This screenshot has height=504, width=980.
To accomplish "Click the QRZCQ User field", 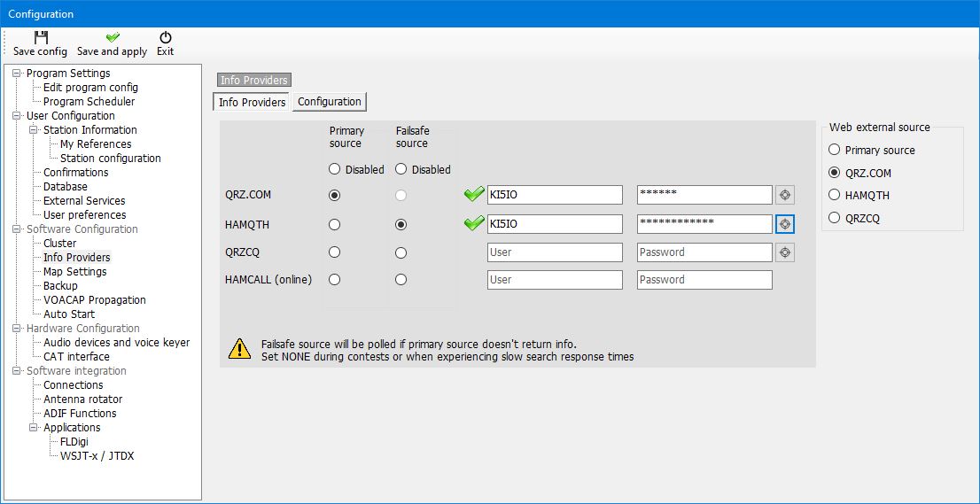I will click(x=555, y=252).
